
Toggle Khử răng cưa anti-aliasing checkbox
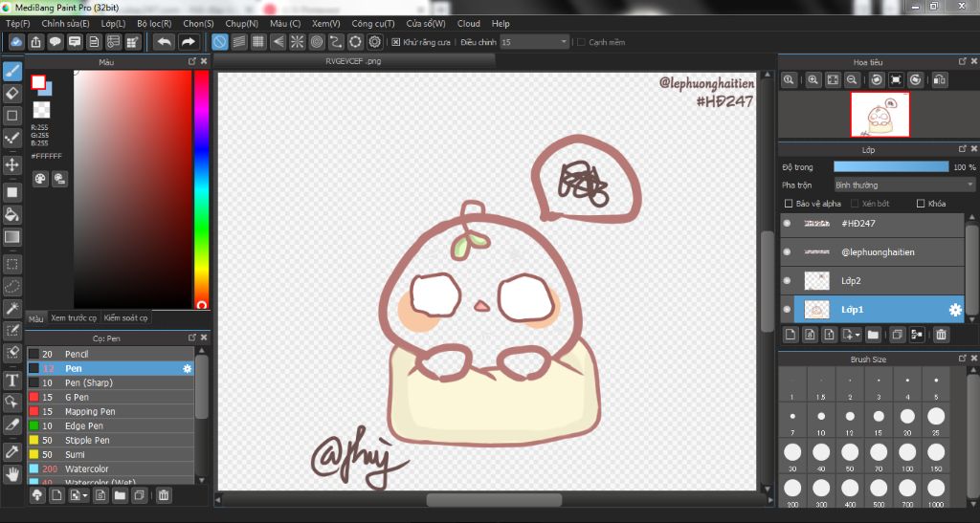395,42
